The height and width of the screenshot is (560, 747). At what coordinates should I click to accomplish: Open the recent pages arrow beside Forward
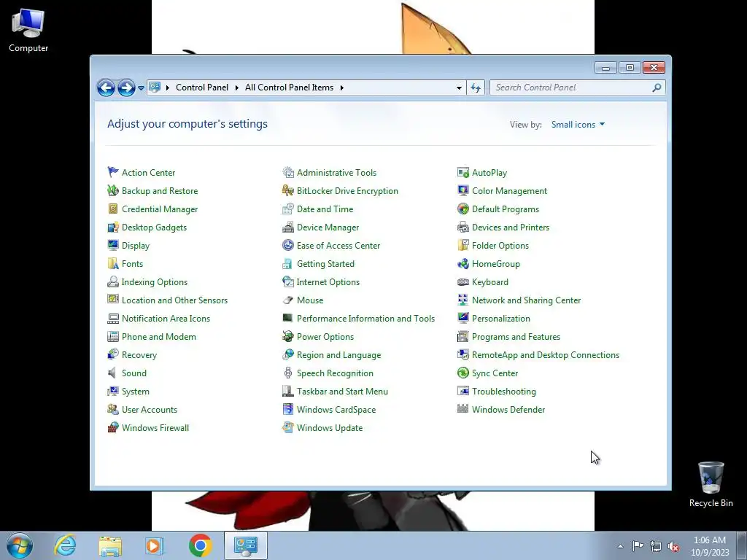coord(141,87)
